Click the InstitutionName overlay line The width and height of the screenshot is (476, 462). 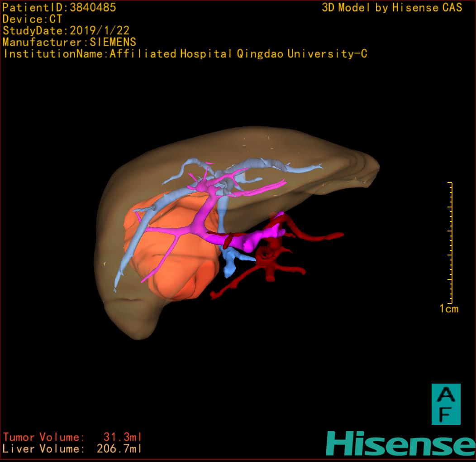[185, 54]
